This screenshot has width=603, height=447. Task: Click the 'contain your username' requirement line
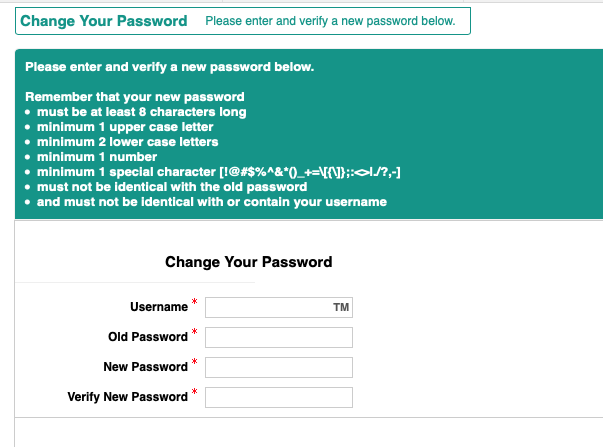click(x=211, y=202)
